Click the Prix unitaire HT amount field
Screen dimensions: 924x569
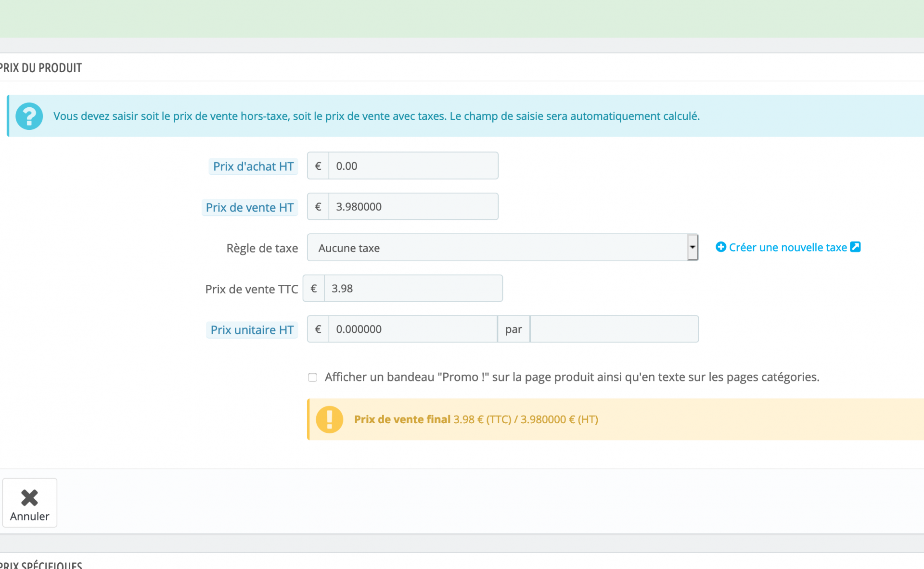[x=413, y=329]
